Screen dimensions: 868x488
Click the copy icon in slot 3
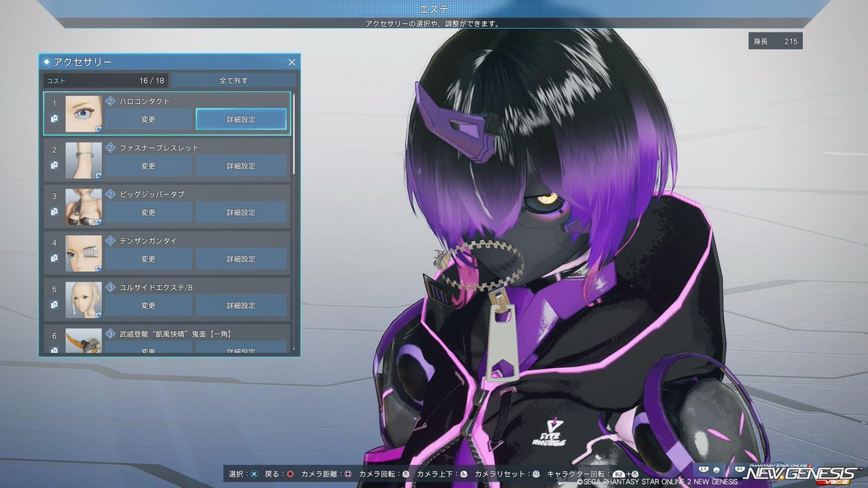coord(54,212)
